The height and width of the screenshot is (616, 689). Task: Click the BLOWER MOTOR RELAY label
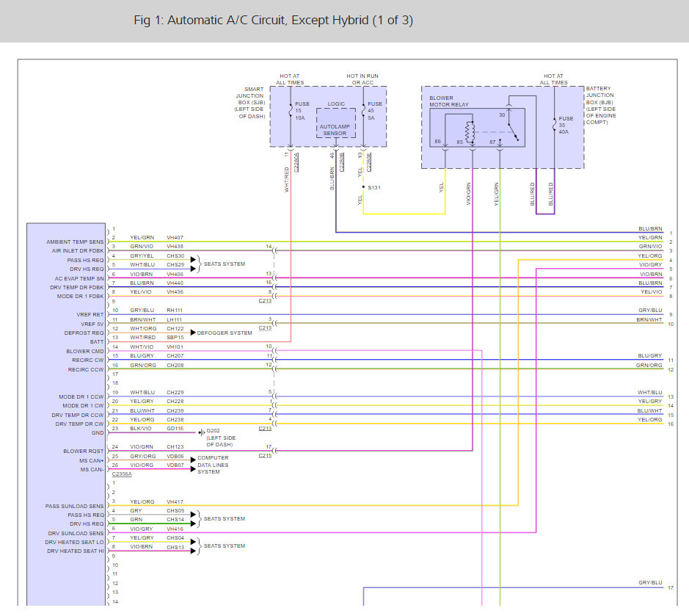click(x=448, y=101)
